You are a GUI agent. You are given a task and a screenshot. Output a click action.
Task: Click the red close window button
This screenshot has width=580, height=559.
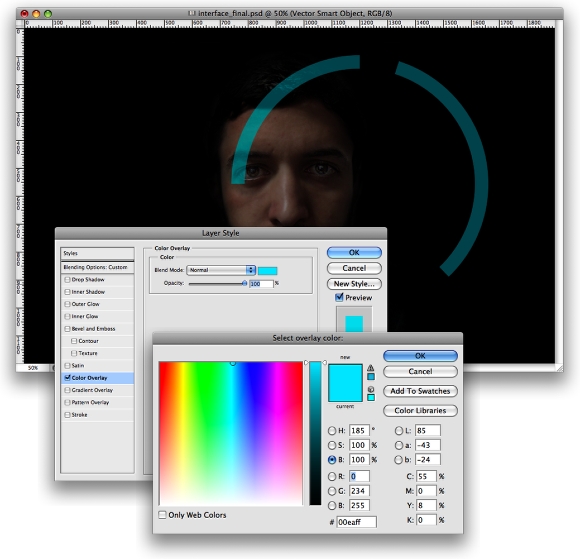pyautogui.click(x=24, y=14)
